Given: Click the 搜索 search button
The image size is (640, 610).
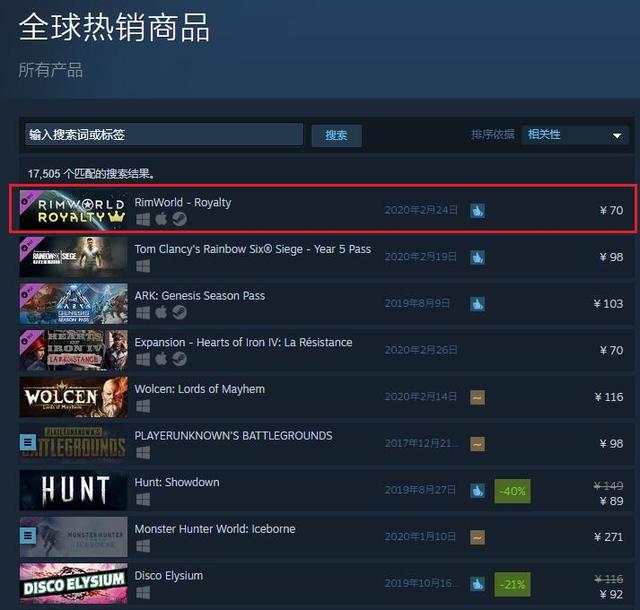Looking at the screenshot, I should tap(336, 136).
